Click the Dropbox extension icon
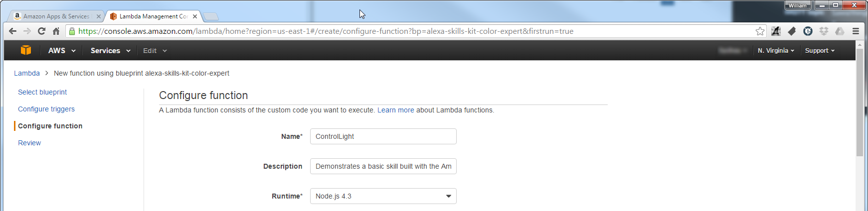 [824, 31]
